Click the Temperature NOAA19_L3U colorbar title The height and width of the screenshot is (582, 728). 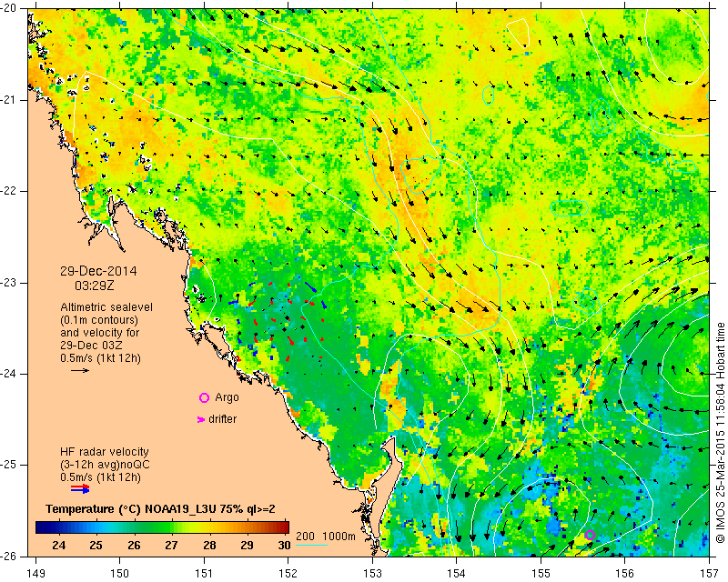pyautogui.click(x=160, y=509)
